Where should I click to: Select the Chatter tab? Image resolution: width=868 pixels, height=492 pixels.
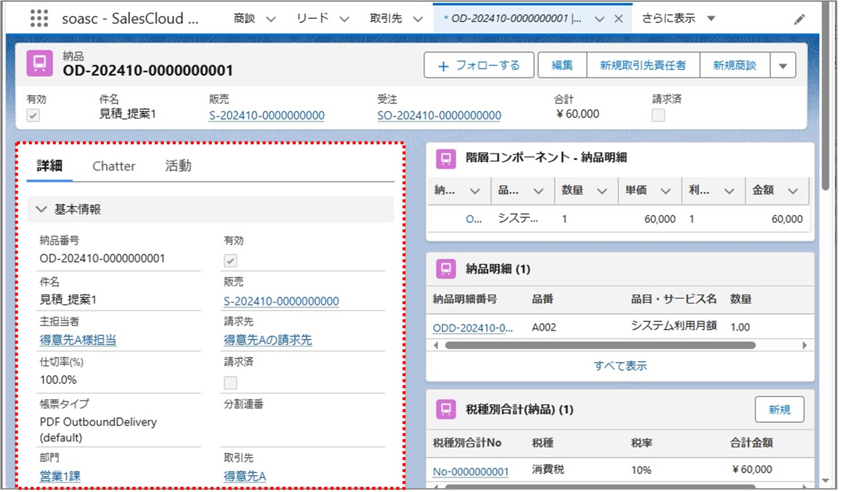click(114, 166)
